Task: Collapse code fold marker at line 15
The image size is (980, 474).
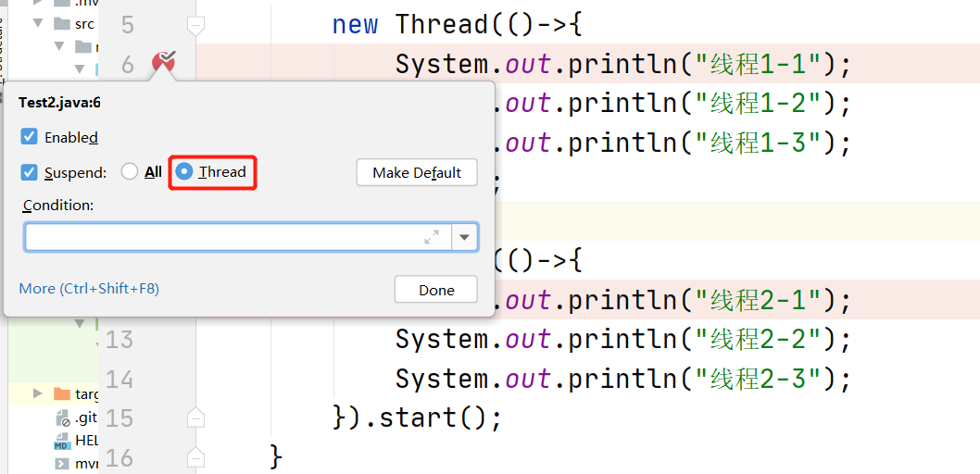Action: [x=195, y=418]
